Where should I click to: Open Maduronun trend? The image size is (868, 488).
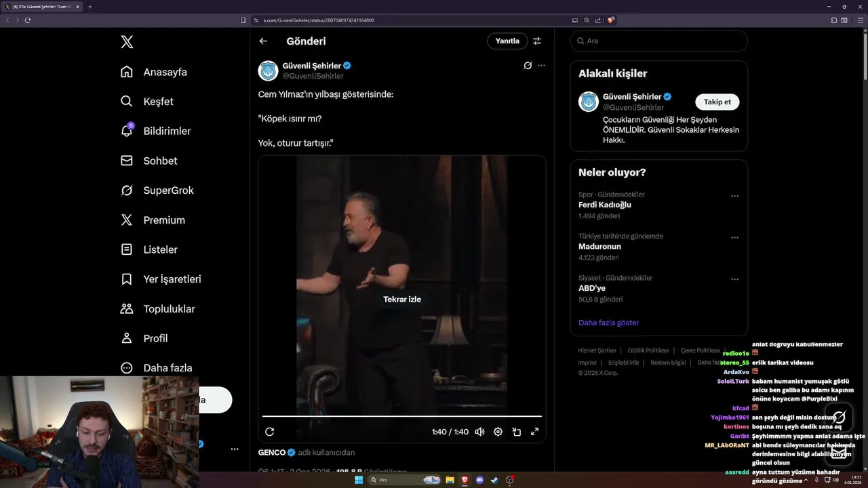coord(599,247)
